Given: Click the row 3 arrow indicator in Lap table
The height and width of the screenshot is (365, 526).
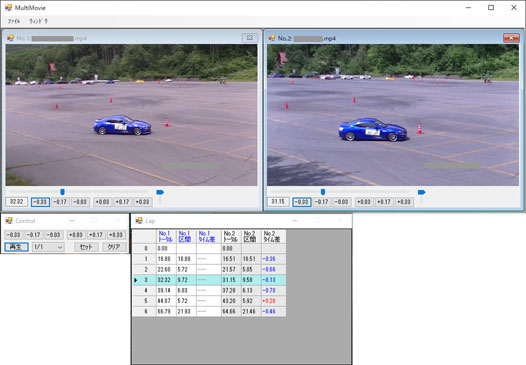Looking at the screenshot, I should point(136,280).
